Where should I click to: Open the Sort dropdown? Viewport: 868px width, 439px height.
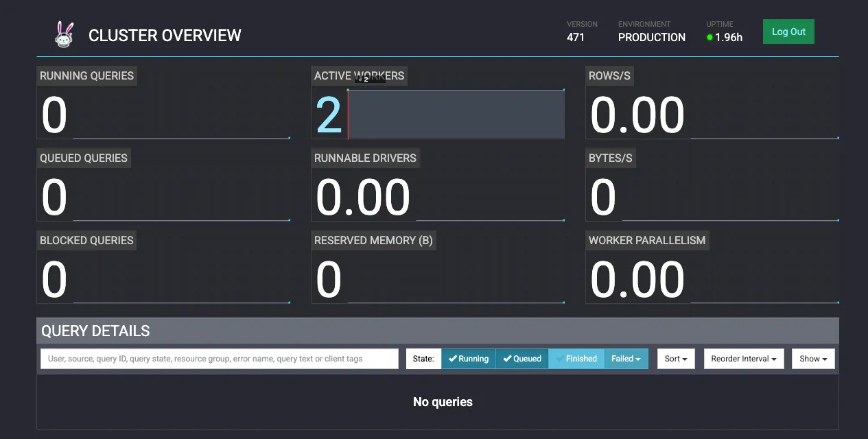pyautogui.click(x=676, y=359)
